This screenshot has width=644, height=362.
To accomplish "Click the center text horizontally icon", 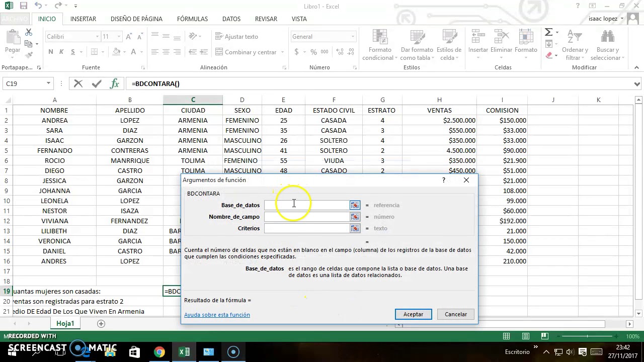I will click(166, 52).
